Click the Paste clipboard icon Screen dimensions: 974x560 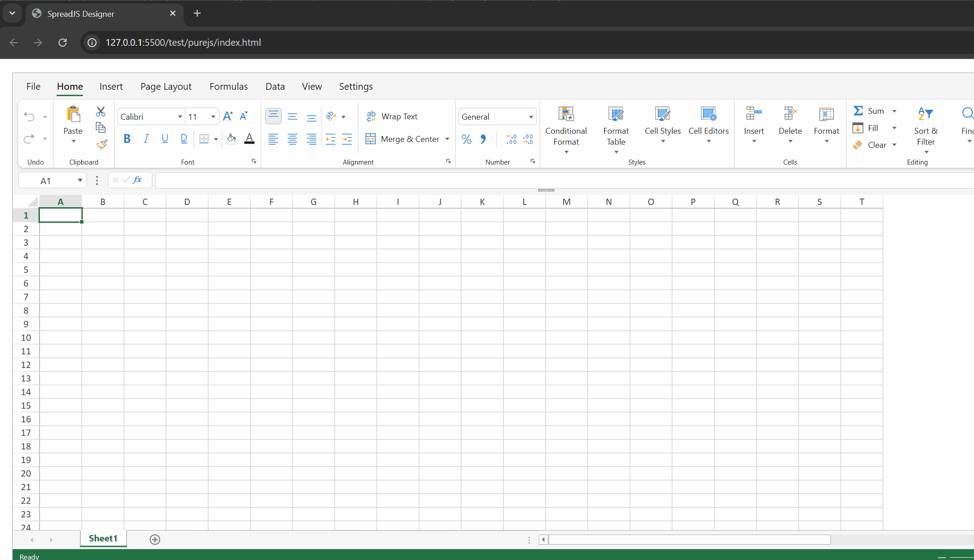coord(73,114)
